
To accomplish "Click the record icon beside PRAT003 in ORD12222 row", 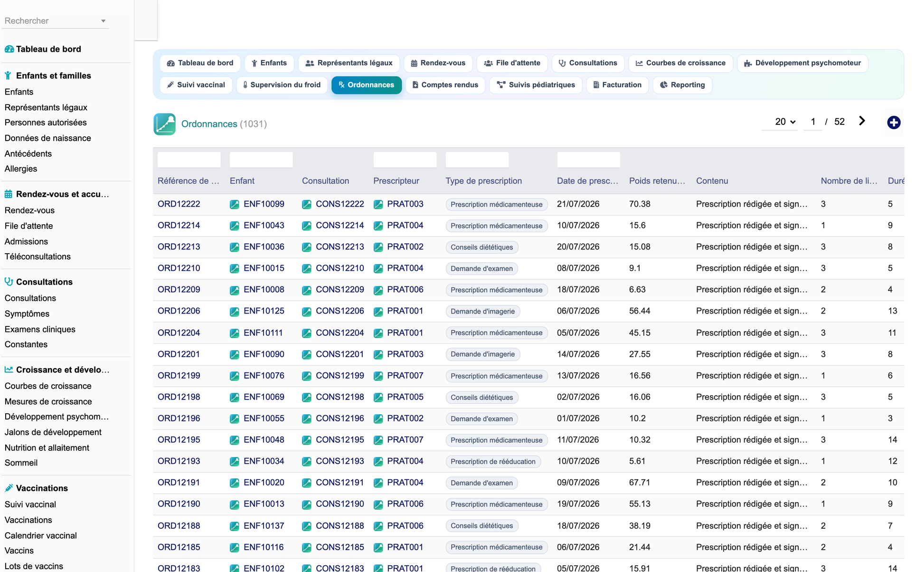I will tap(378, 204).
